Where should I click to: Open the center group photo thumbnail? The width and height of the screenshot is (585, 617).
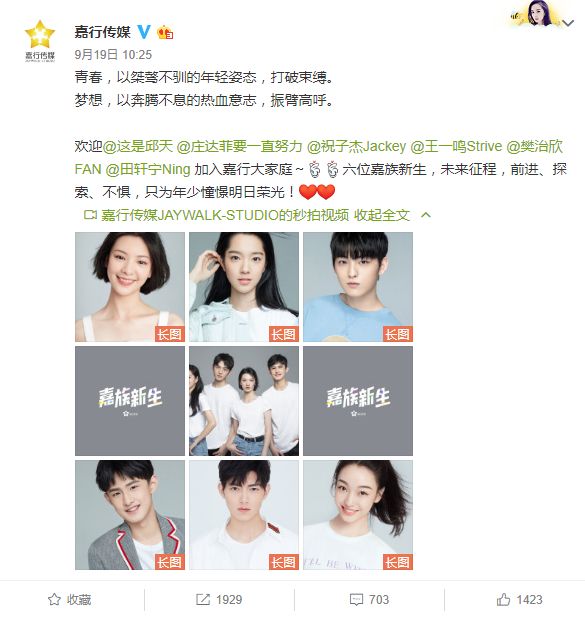point(244,401)
